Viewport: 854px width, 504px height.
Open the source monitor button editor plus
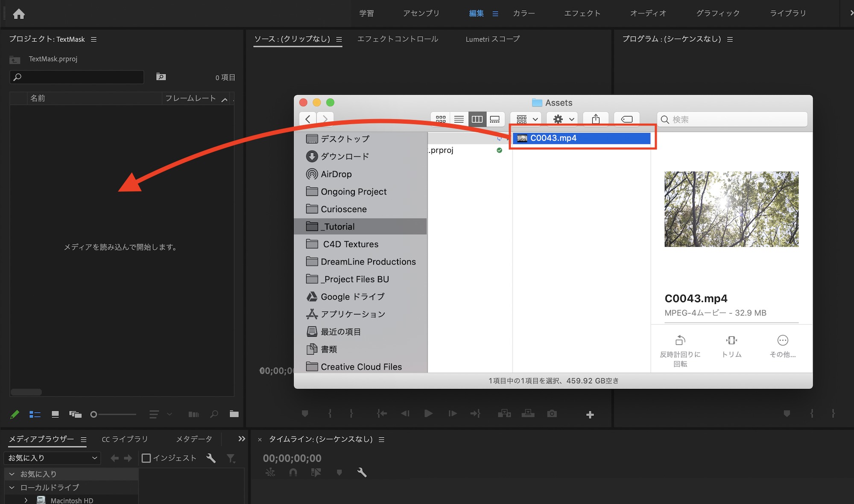pos(590,414)
